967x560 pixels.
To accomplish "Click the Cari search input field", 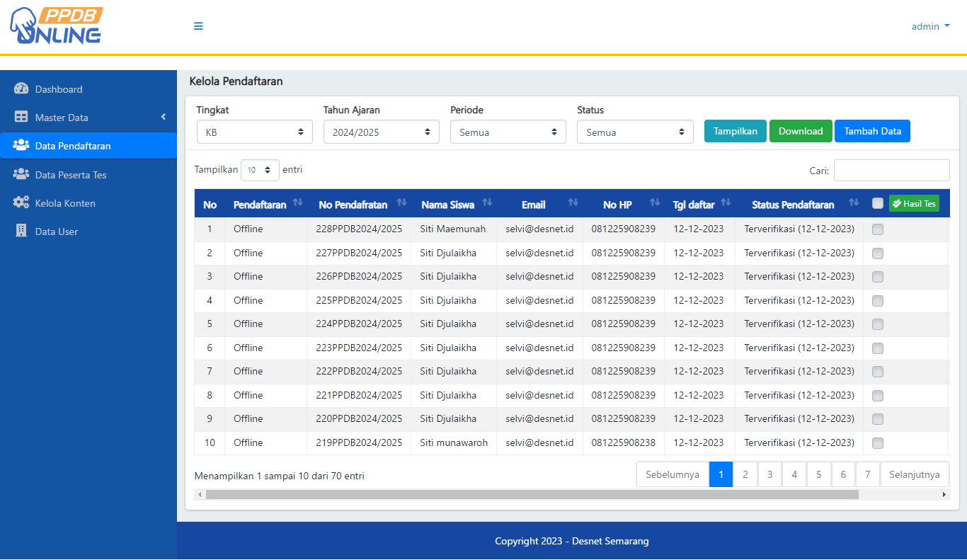I will tap(891, 171).
